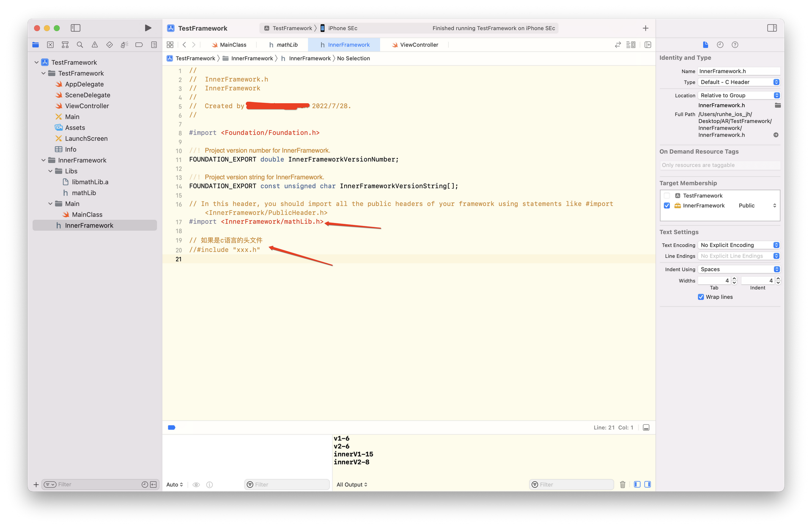The width and height of the screenshot is (812, 528).
Task: Select the InnerFramework editor tab
Action: pos(345,45)
